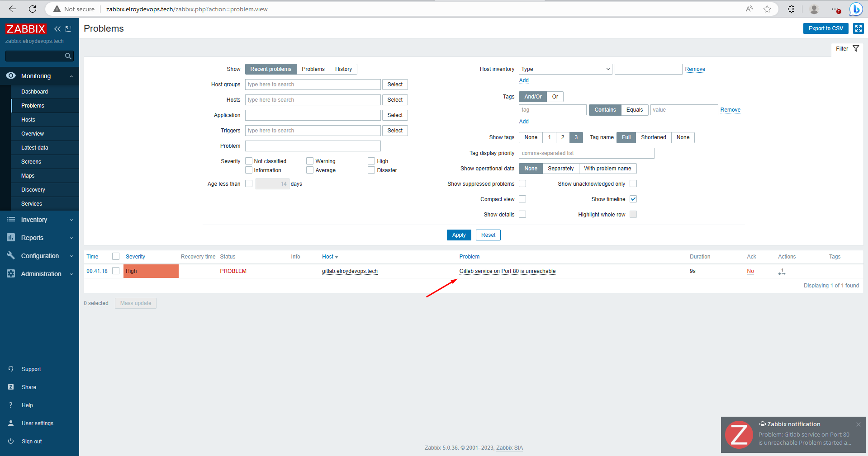Expand the Reports menu section
Screen dimensions: 868x456
pyautogui.click(x=71, y=238)
